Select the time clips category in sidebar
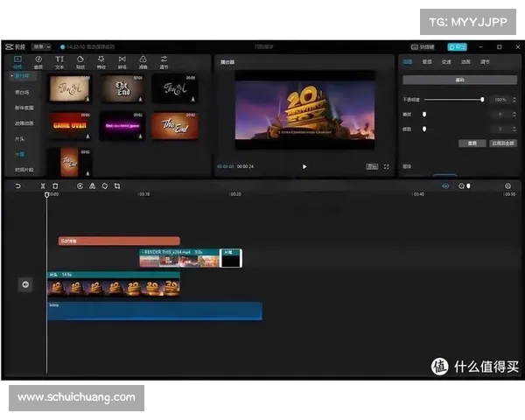Image resolution: width=525 pixels, height=420 pixels. tap(24, 170)
